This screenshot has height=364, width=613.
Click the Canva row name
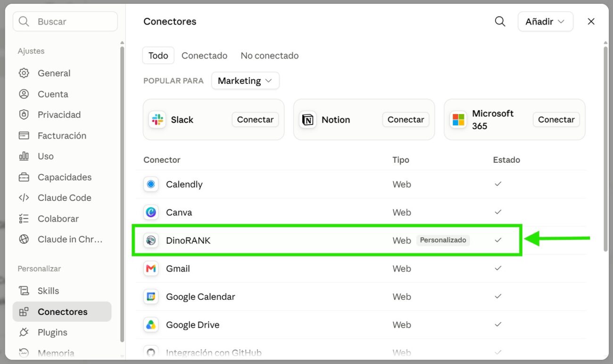click(x=179, y=213)
